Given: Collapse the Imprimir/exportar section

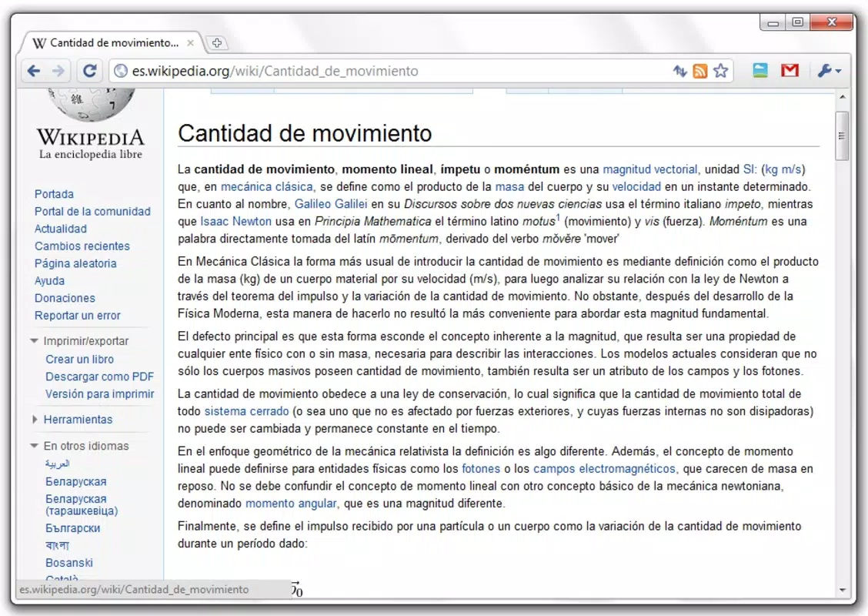Looking at the screenshot, I should pyautogui.click(x=80, y=340).
